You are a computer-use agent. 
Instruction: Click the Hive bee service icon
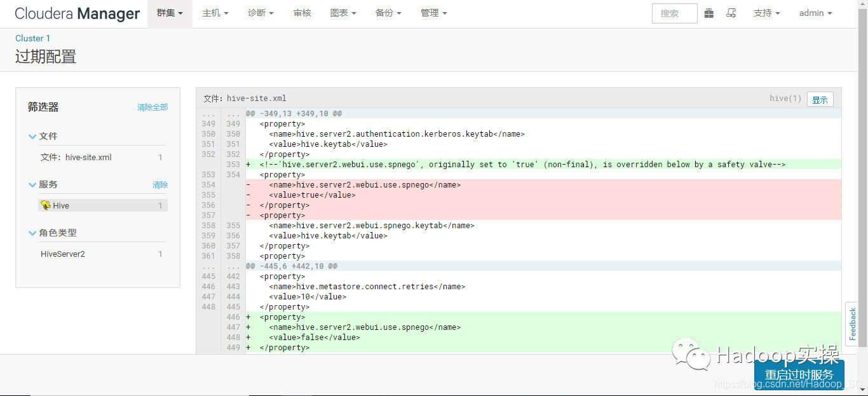(46, 205)
